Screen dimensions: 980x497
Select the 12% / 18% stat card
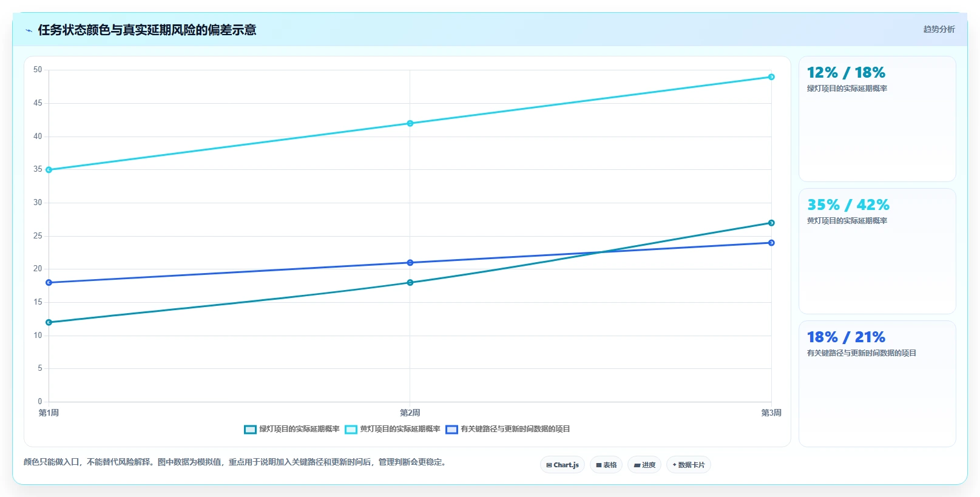[x=877, y=119]
